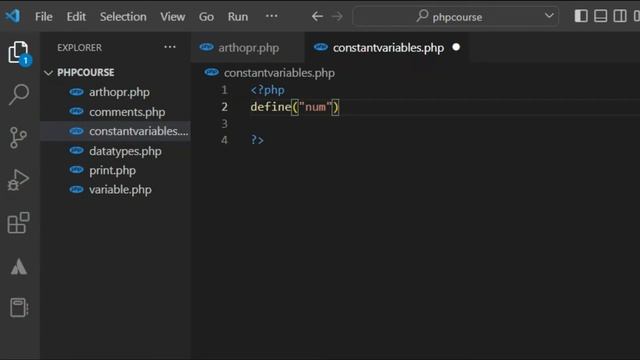Viewport: 640px width, 360px height.
Task: Open Run and Debug view icon
Action: coord(18,180)
